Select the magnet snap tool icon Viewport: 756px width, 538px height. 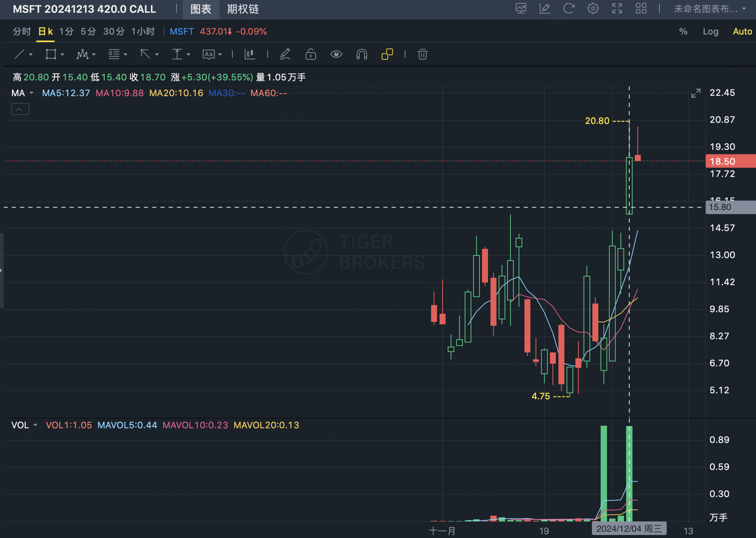click(x=361, y=54)
